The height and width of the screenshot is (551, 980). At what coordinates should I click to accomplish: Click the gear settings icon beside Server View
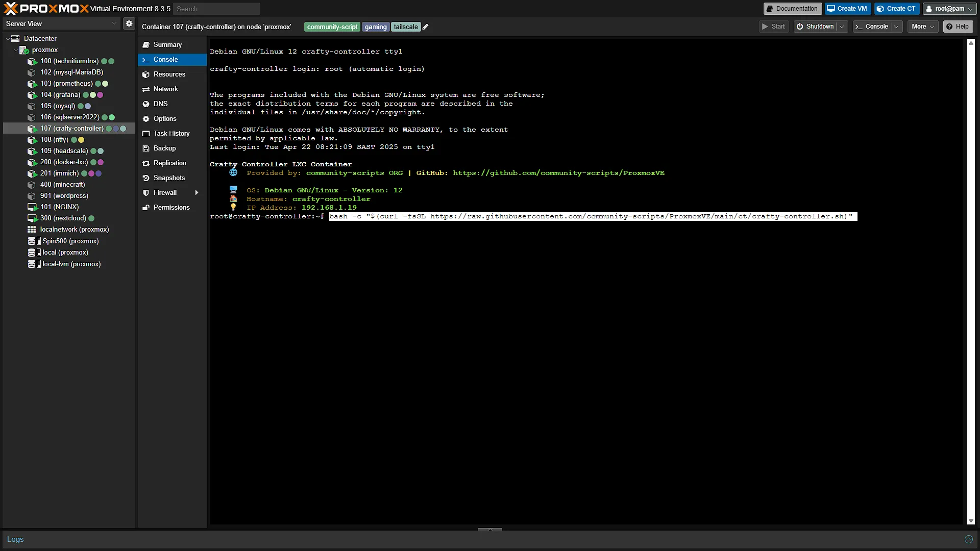[129, 23]
